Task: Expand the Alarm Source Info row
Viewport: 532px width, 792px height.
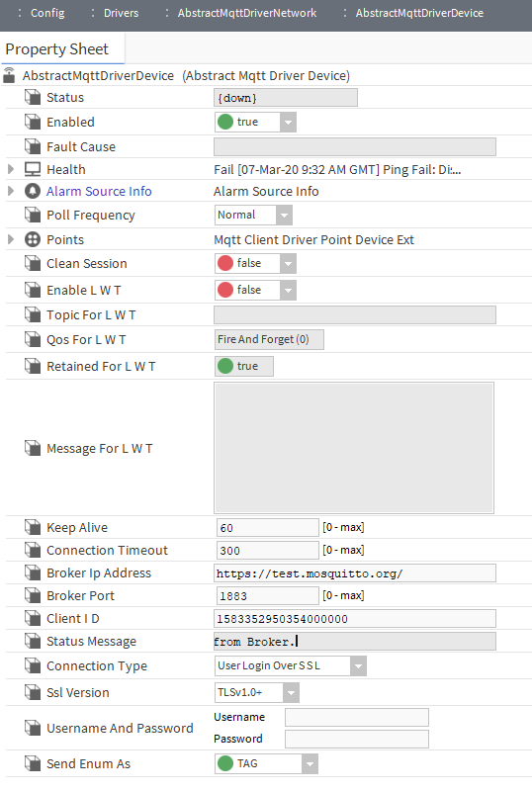Action: click(x=11, y=191)
